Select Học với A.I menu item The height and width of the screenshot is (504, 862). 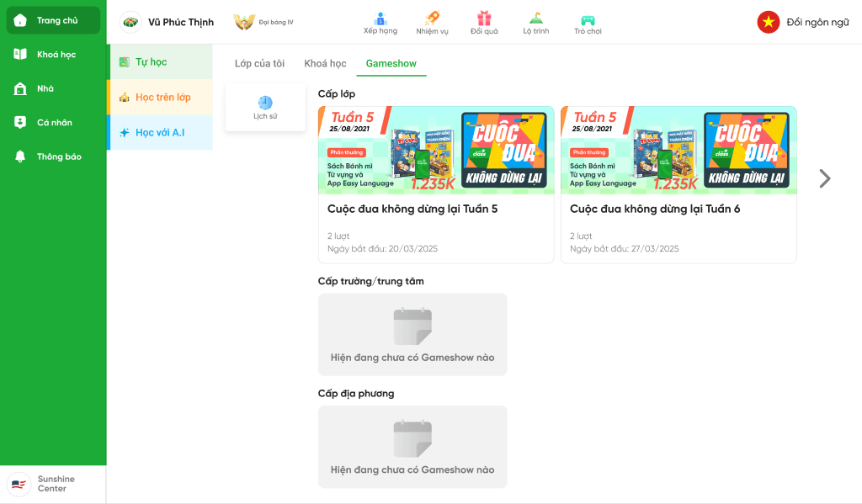coord(161,132)
